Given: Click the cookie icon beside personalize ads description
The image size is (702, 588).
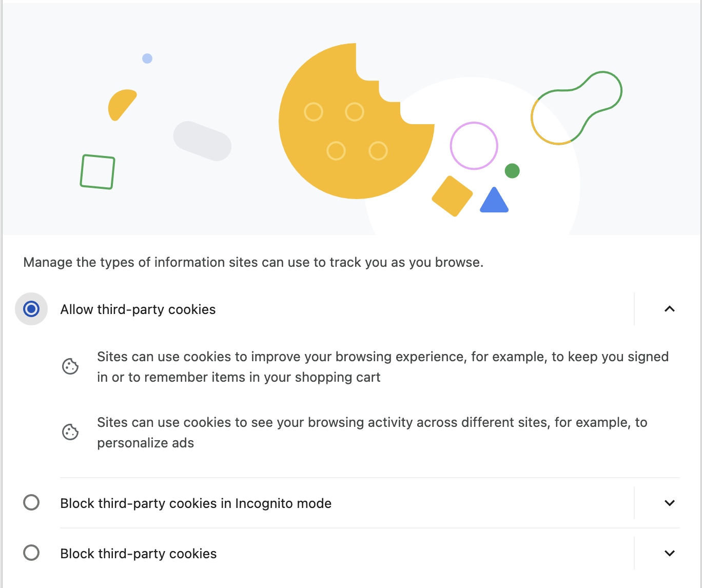Looking at the screenshot, I should pos(70,432).
